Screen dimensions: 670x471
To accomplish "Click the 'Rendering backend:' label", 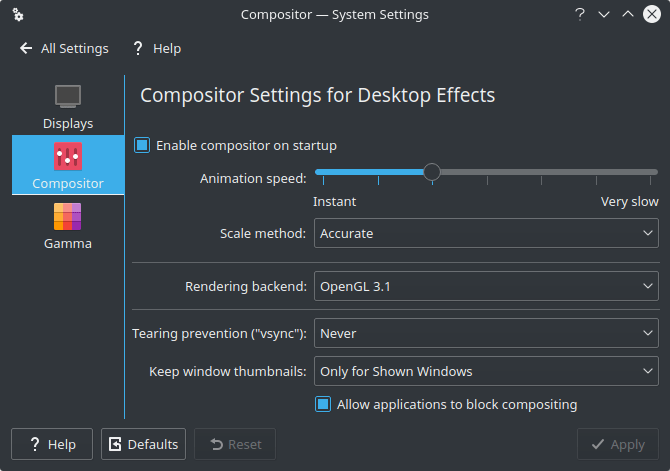I will click(x=246, y=286).
